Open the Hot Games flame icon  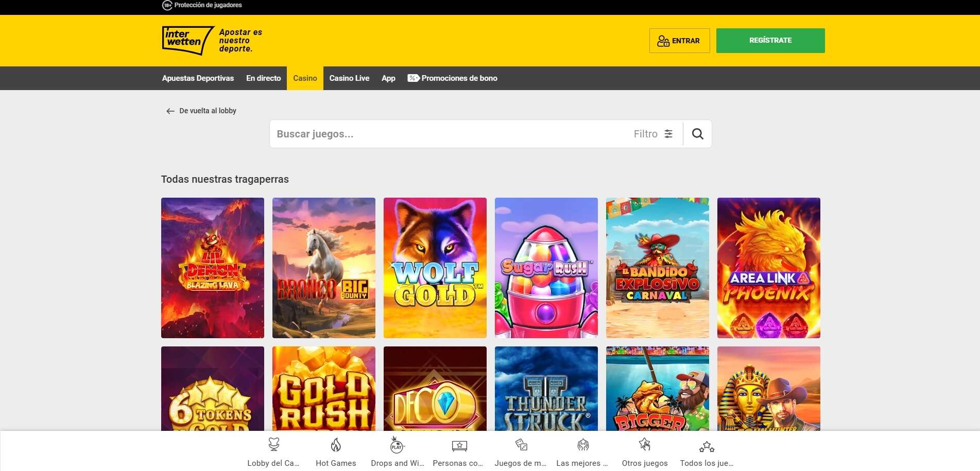tap(336, 444)
